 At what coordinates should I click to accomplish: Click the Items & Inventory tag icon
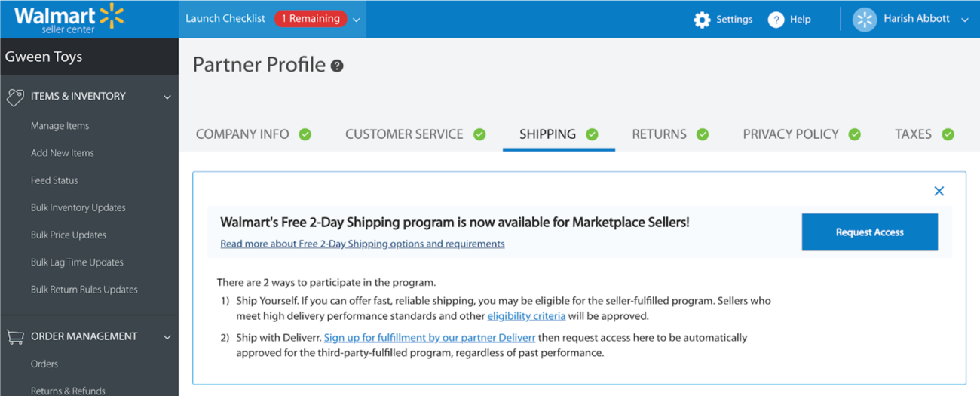(15, 97)
